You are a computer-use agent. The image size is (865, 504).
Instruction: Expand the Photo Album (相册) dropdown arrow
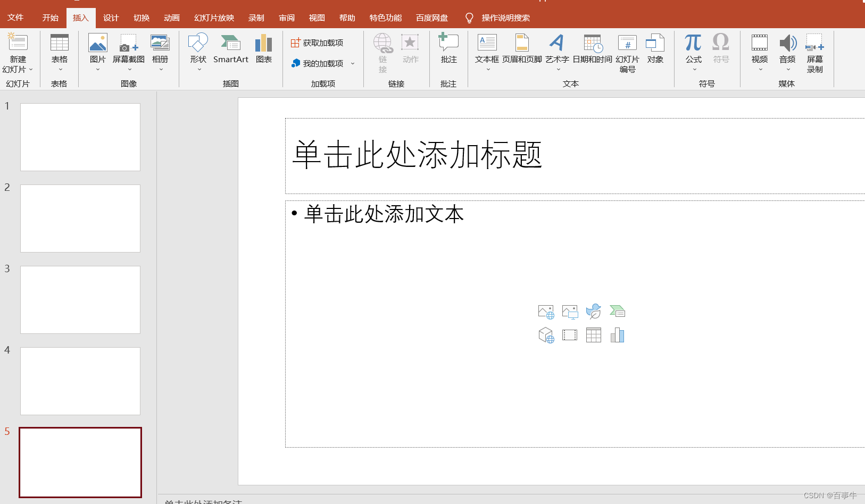coord(161,70)
